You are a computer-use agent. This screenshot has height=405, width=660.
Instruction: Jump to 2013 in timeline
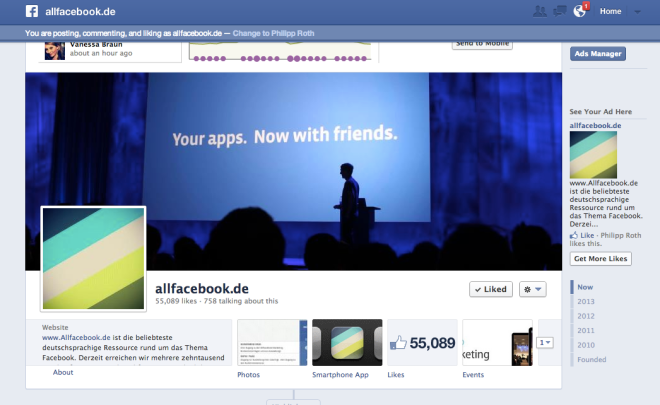pos(585,301)
